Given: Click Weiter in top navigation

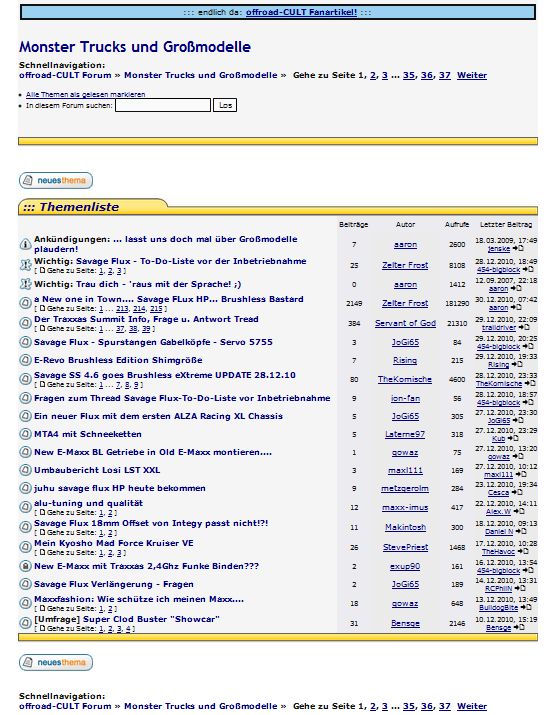Looking at the screenshot, I should point(472,75).
